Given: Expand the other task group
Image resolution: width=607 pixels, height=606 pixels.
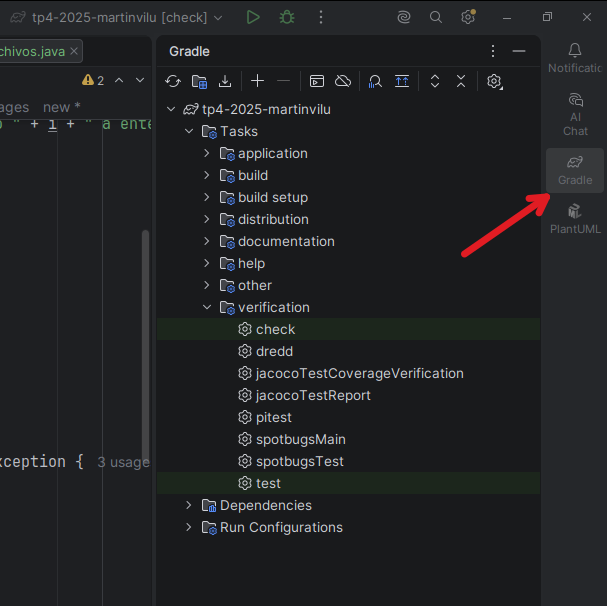Looking at the screenshot, I should (207, 285).
